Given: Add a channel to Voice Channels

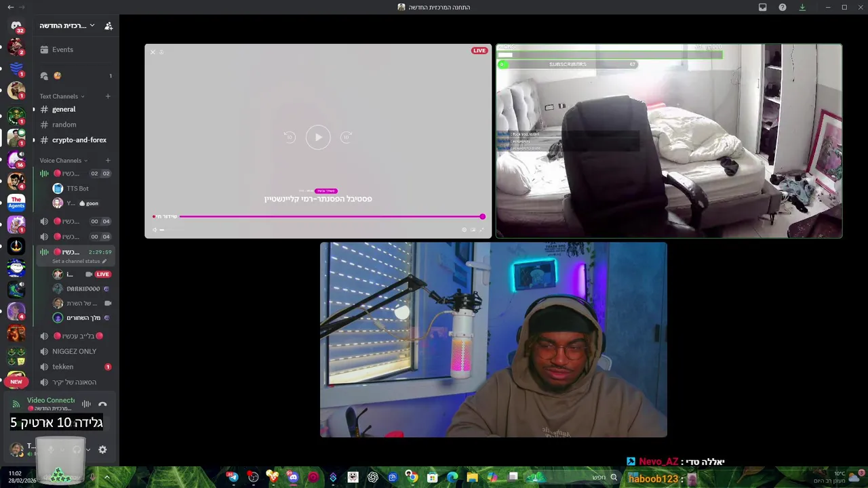Looking at the screenshot, I should tap(108, 161).
